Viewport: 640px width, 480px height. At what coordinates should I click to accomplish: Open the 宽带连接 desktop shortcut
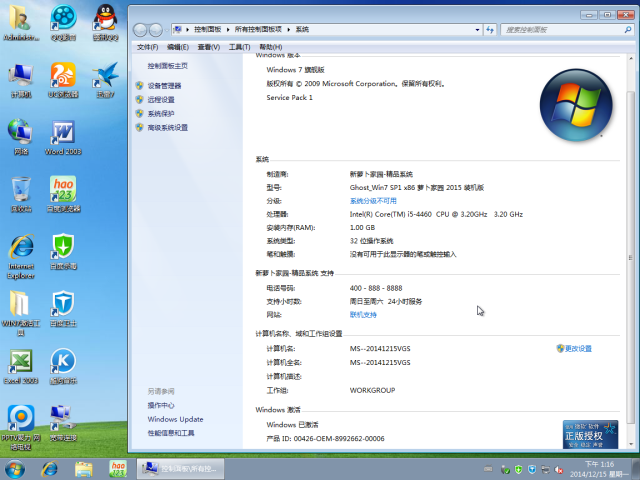pyautogui.click(x=63, y=423)
